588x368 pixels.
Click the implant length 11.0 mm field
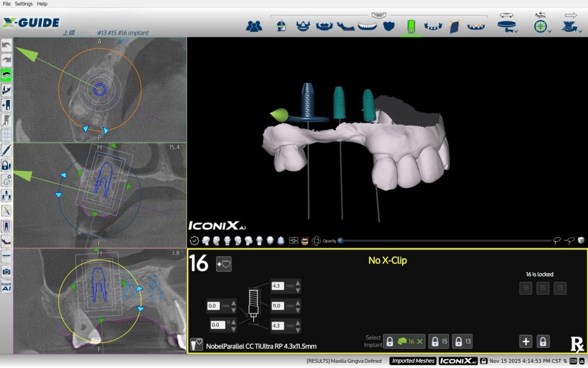[278, 306]
